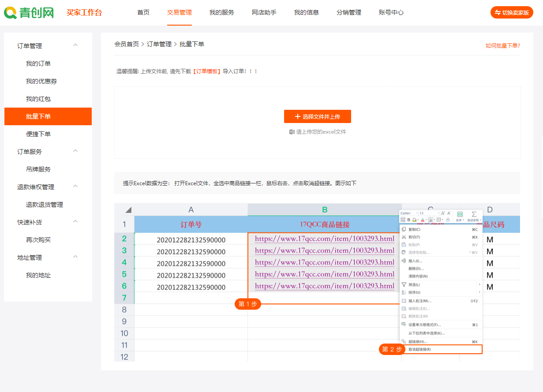The width and height of the screenshot is (543, 392).
Task: Collapse the 订单服务 section chevron
Action: pyautogui.click(x=75, y=151)
